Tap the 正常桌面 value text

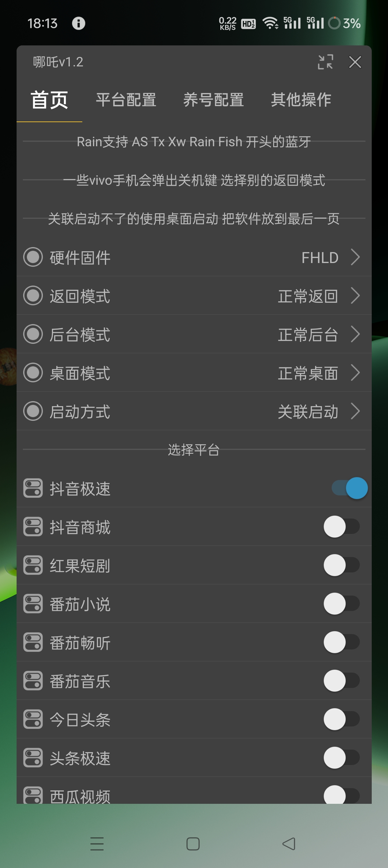[308, 373]
